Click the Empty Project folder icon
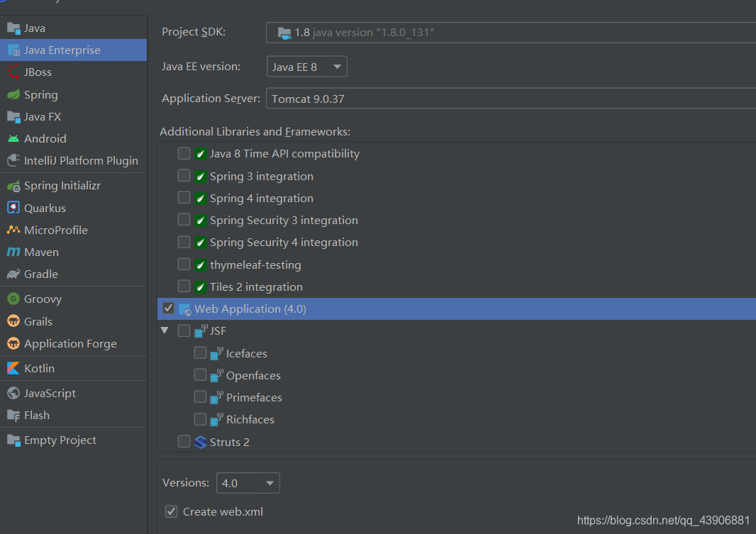Viewport: 756px width, 534px height. point(13,440)
